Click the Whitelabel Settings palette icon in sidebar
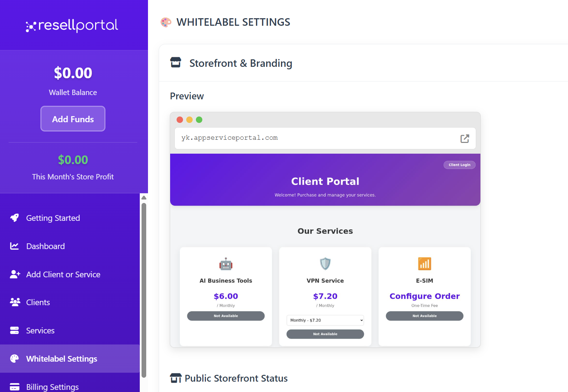Screen dimensions: 568x392 15,359
